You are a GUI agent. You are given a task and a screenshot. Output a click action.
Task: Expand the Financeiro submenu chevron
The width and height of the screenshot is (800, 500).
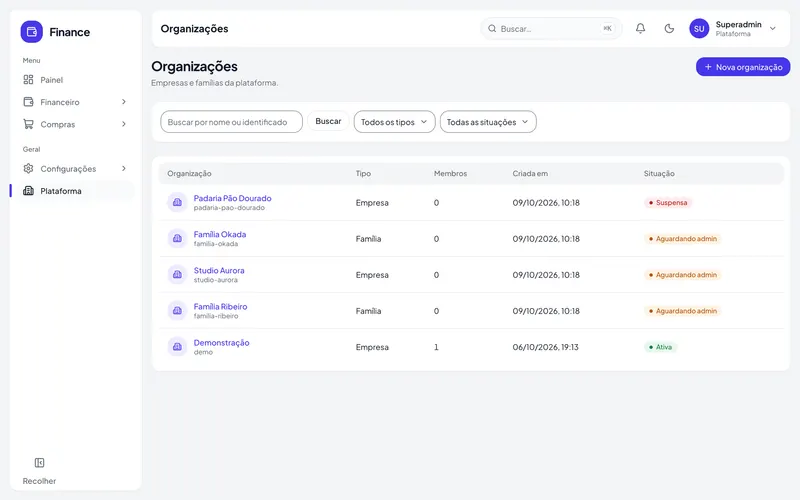pos(123,102)
